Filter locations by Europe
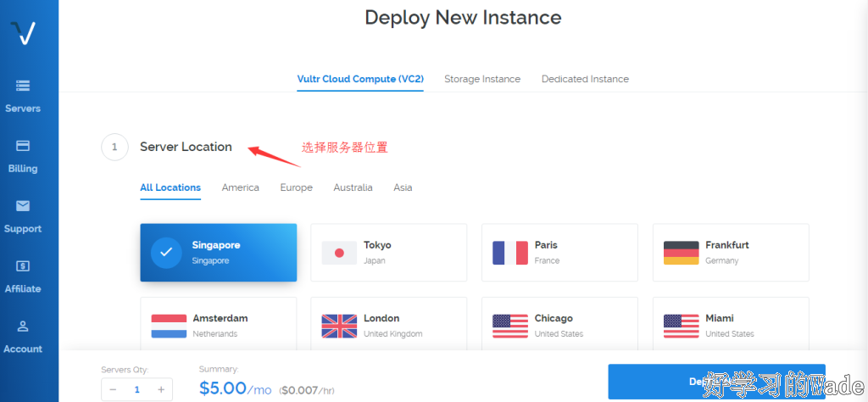This screenshot has height=402, width=868. click(x=296, y=187)
